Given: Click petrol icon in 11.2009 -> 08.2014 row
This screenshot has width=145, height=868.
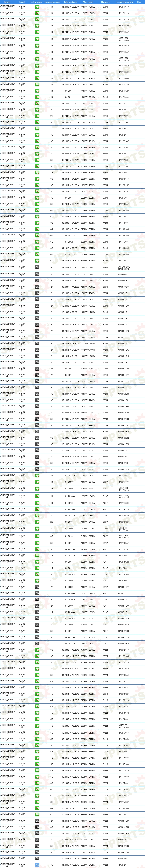Looking at the screenshot, I should (x=37, y=85).
